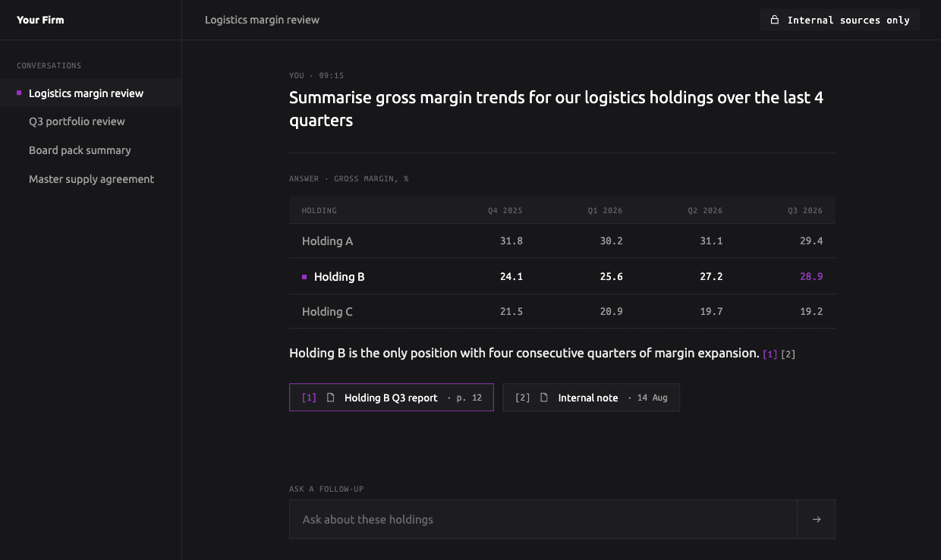This screenshot has width=941, height=560.
Task: Click the 'ANSWER · GROSS MARGIN, %' label
Action: pos(349,179)
